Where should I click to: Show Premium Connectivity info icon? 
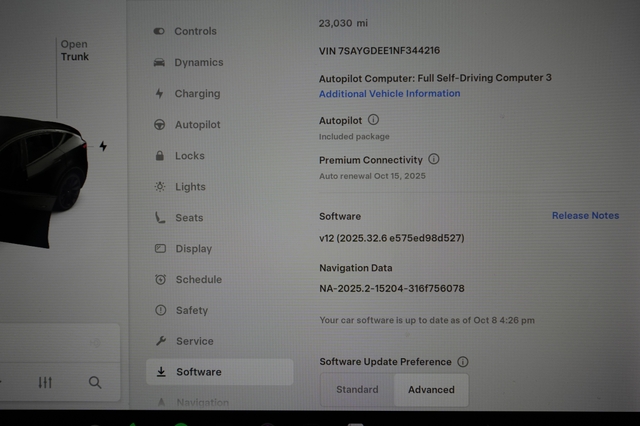pos(434,159)
